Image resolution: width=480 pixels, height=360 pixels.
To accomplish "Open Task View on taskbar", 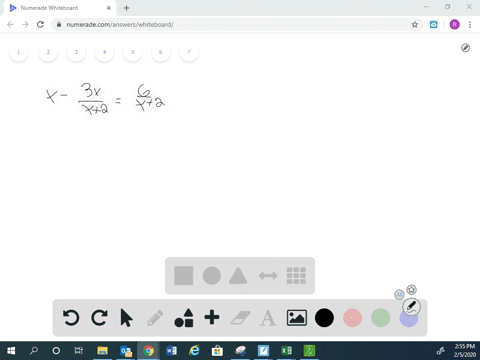I will (x=79, y=351).
